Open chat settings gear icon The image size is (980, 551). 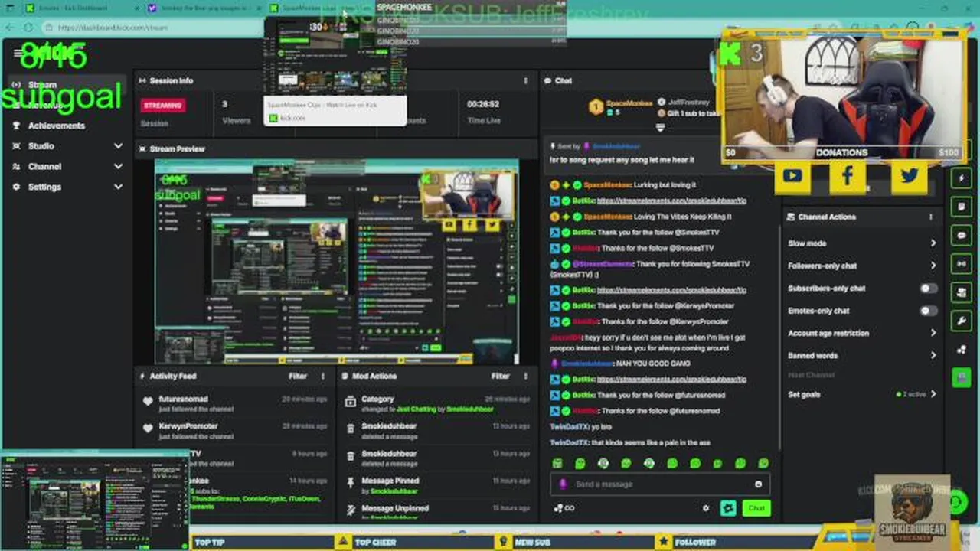(x=706, y=508)
